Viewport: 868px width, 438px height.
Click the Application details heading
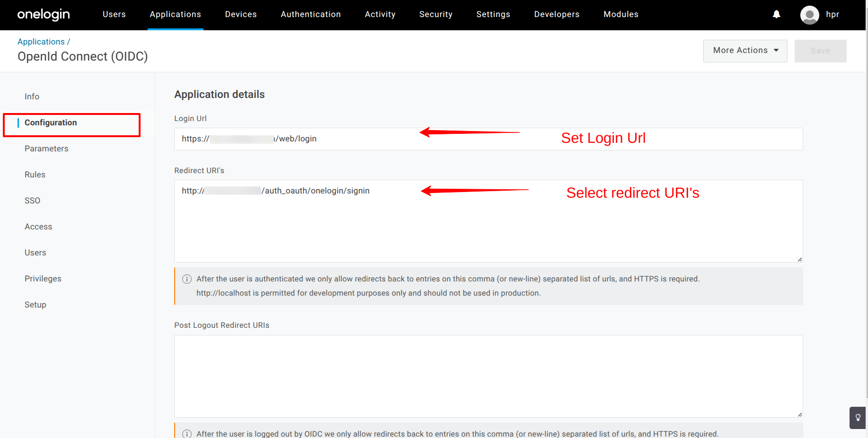pyautogui.click(x=220, y=95)
